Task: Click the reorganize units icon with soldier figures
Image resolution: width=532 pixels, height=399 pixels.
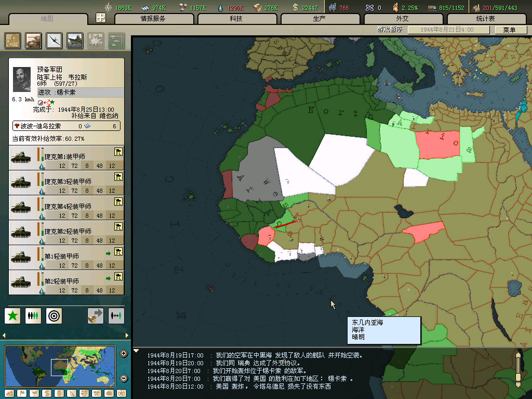Action: tap(33, 315)
